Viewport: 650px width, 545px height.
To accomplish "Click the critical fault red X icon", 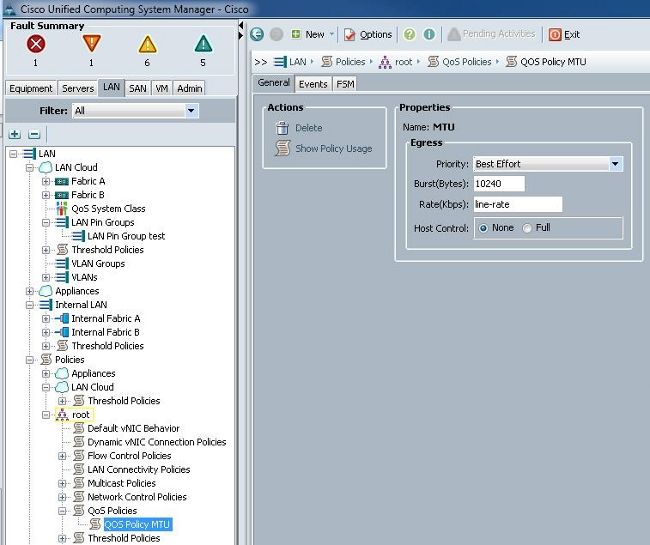I will 36,44.
